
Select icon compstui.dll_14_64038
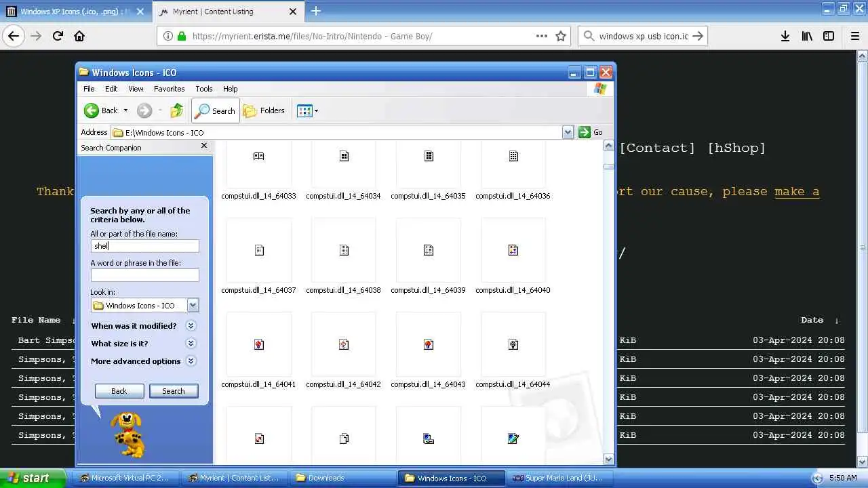point(343,256)
